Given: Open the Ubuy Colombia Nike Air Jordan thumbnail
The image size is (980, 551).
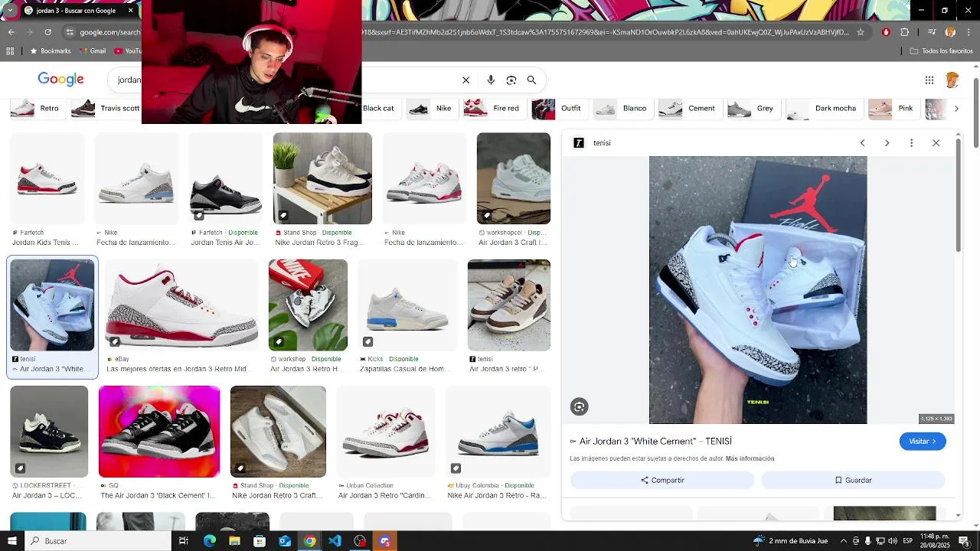Looking at the screenshot, I should pos(498,432).
